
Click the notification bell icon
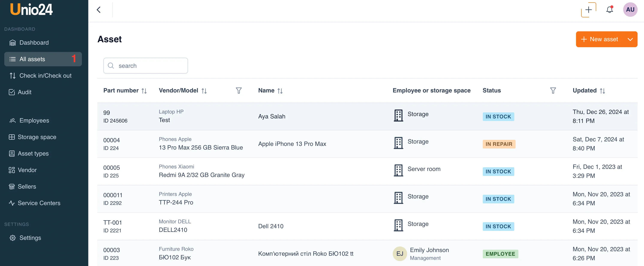(609, 10)
